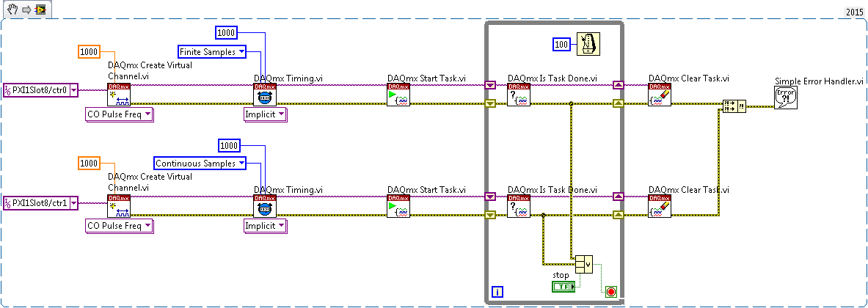
Task: Click the Wait (ms) metronome icon
Action: 588,44
